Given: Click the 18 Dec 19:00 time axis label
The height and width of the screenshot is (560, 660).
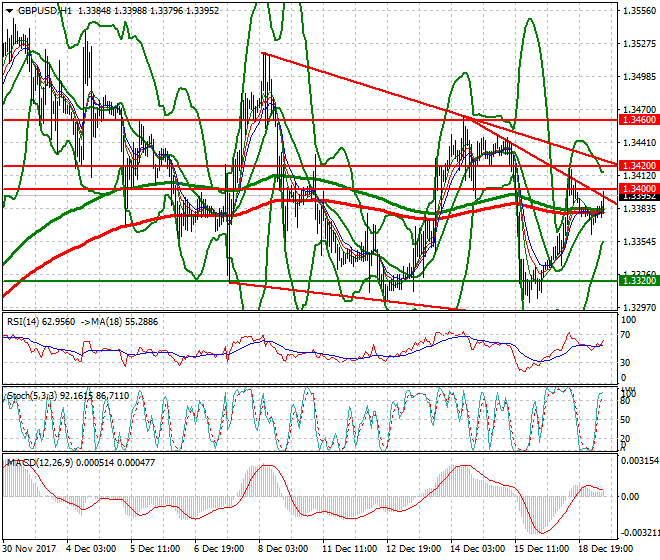Looking at the screenshot, I should [x=606, y=549].
